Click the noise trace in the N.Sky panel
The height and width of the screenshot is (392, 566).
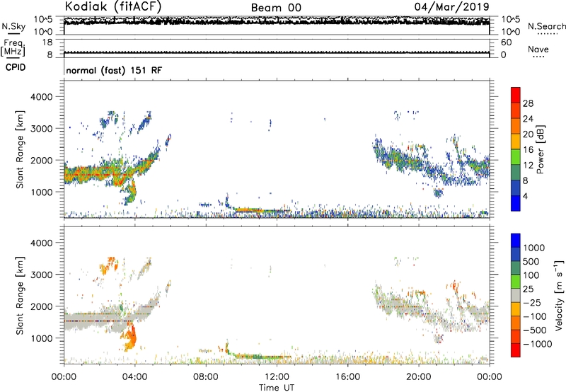coord(277,21)
